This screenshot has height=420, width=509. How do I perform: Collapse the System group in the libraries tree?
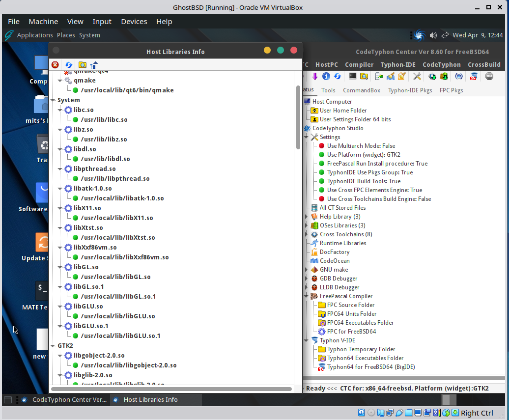tap(53, 100)
